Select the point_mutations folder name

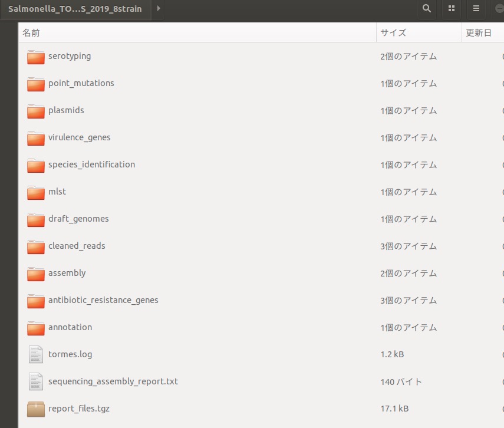point(81,83)
